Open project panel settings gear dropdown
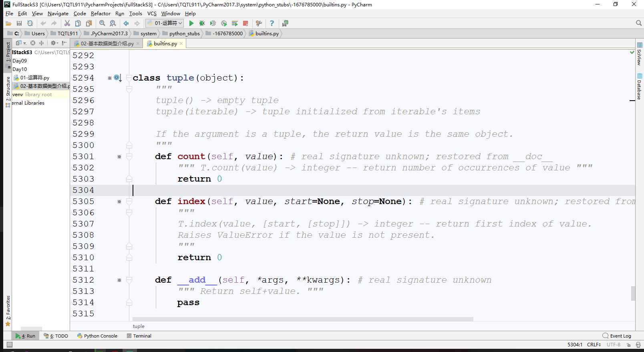 (54, 43)
